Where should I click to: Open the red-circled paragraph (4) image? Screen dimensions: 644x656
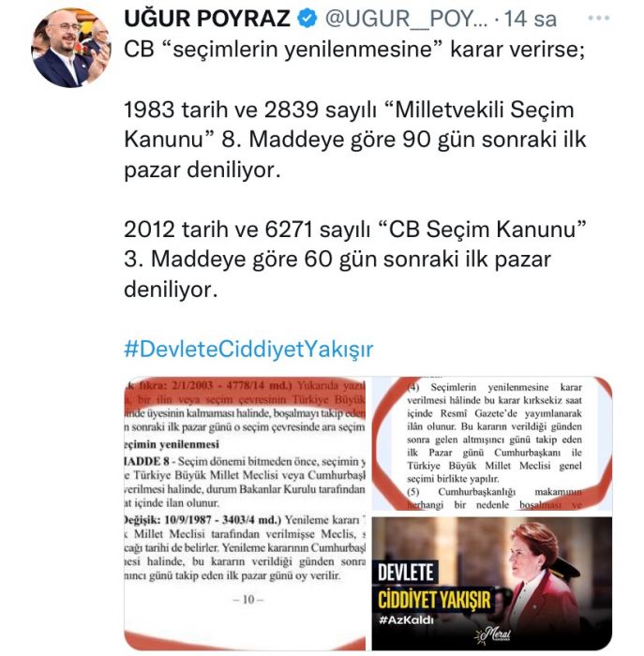492,443
